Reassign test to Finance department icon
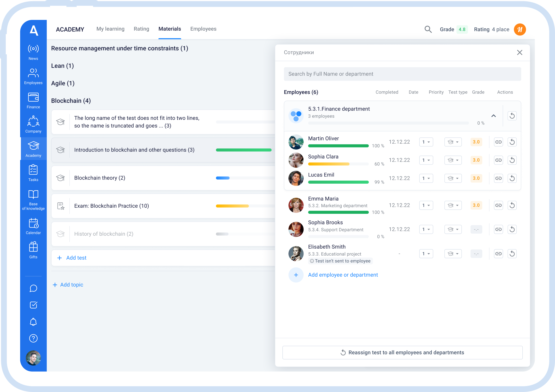Image resolution: width=555 pixels, height=392 pixels. [512, 116]
